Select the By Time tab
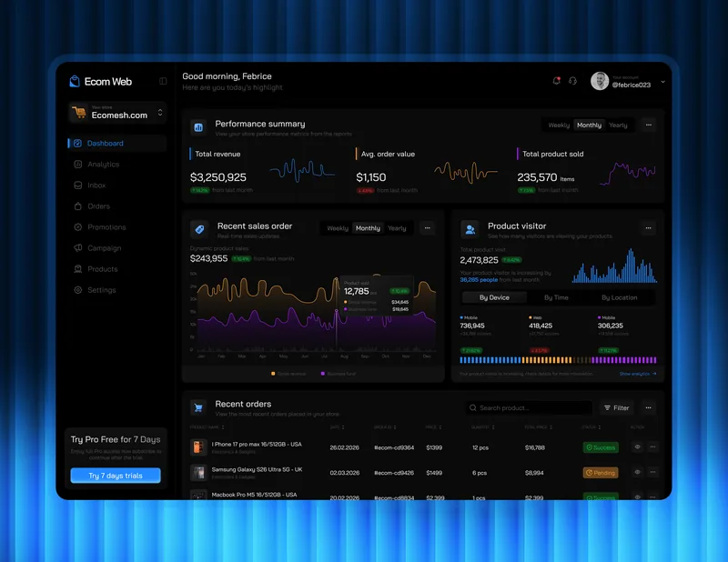Viewport: 728px width, 562px height. coord(556,297)
